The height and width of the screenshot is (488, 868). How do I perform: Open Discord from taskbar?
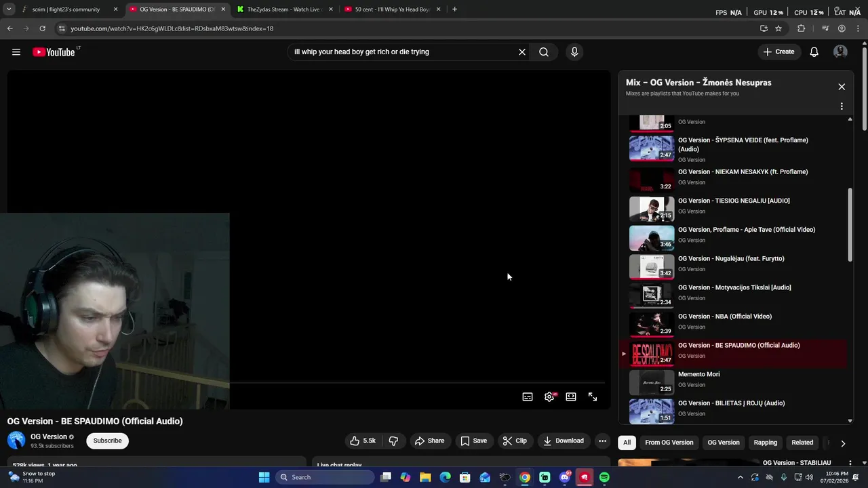pyautogui.click(x=565, y=477)
